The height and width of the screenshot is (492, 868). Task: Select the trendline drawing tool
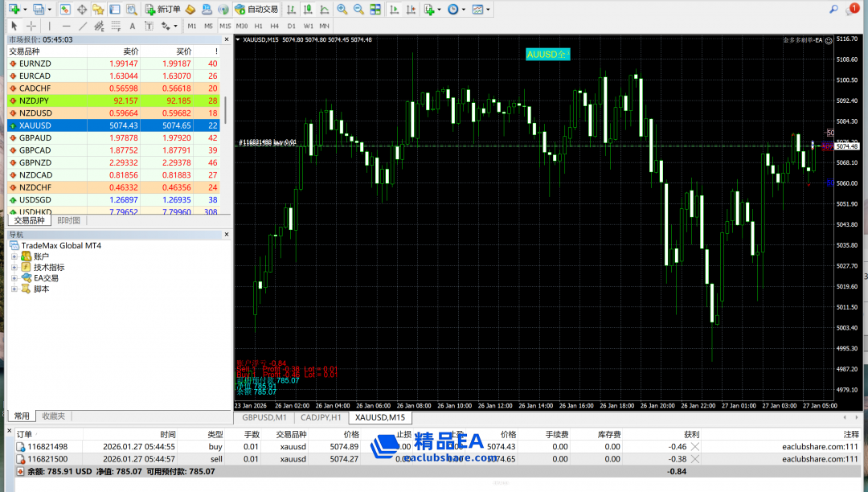pyautogui.click(x=84, y=26)
